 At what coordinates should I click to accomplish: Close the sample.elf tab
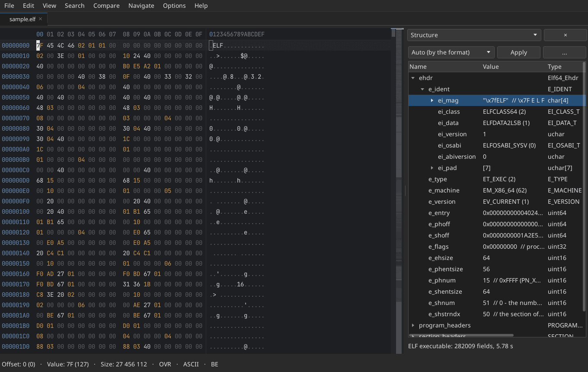(x=41, y=19)
